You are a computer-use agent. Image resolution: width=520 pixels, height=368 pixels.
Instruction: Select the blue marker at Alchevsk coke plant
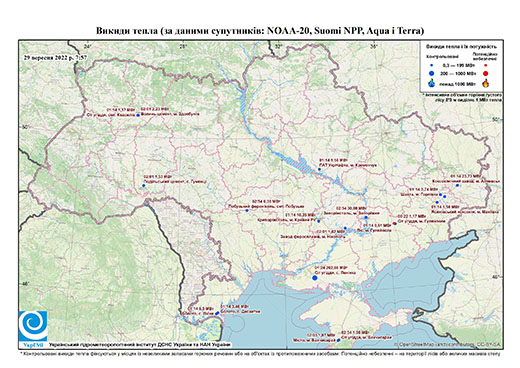click(x=457, y=185)
